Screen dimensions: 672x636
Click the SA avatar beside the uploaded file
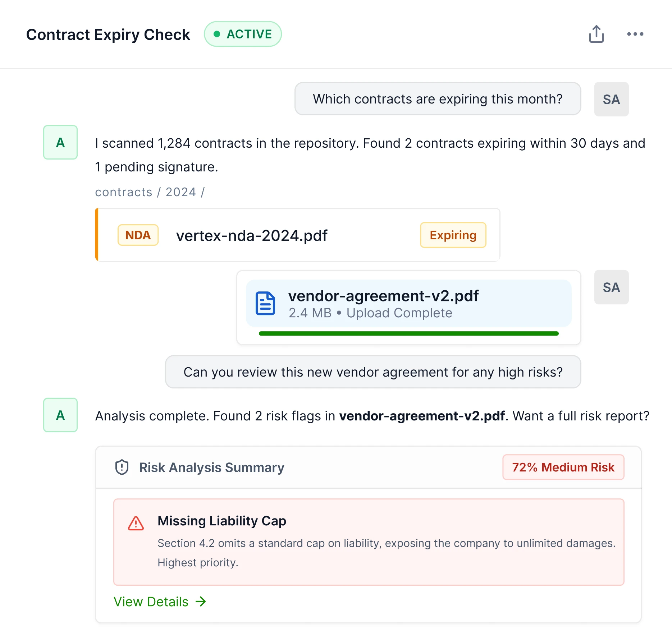point(611,287)
